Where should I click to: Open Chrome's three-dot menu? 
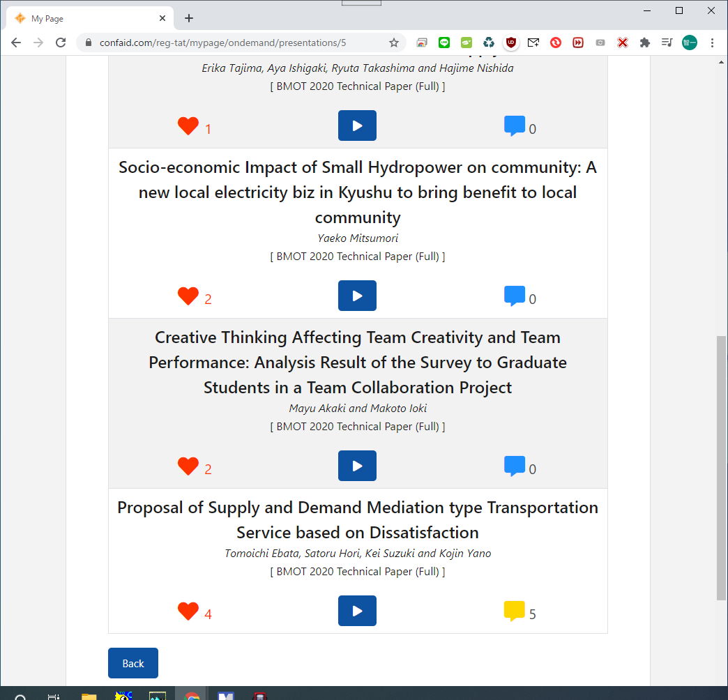coord(712,43)
